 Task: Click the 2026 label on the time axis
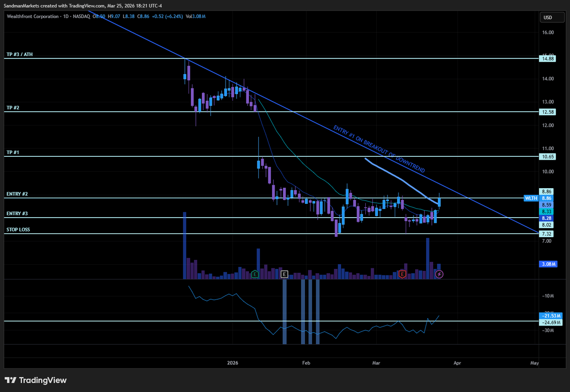(x=232, y=363)
